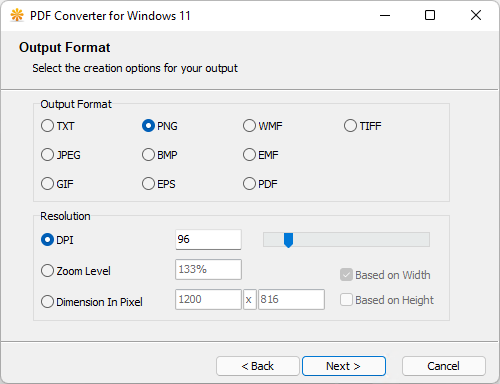Click the DPI slider thumb
Image resolution: width=500 pixels, height=384 pixels.
(x=288, y=240)
